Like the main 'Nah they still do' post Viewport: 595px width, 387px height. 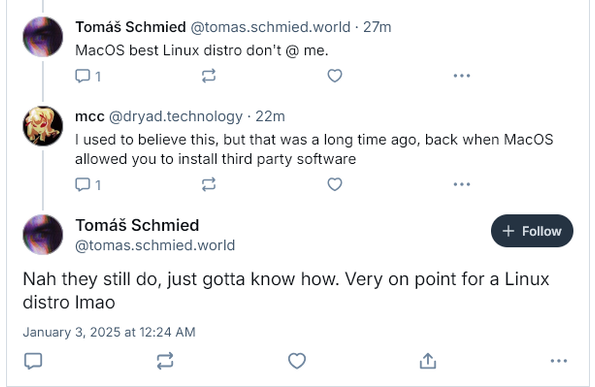[x=297, y=361]
